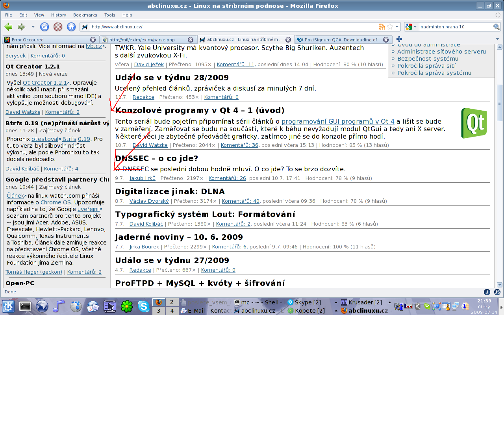Go back with the green left arrow
The width and height of the screenshot is (504, 441).
point(8,27)
